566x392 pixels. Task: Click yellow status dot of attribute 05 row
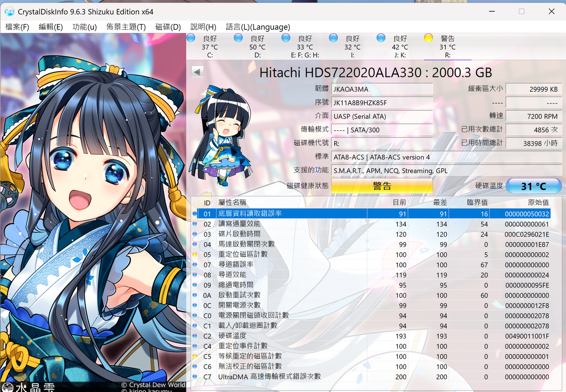(x=195, y=255)
